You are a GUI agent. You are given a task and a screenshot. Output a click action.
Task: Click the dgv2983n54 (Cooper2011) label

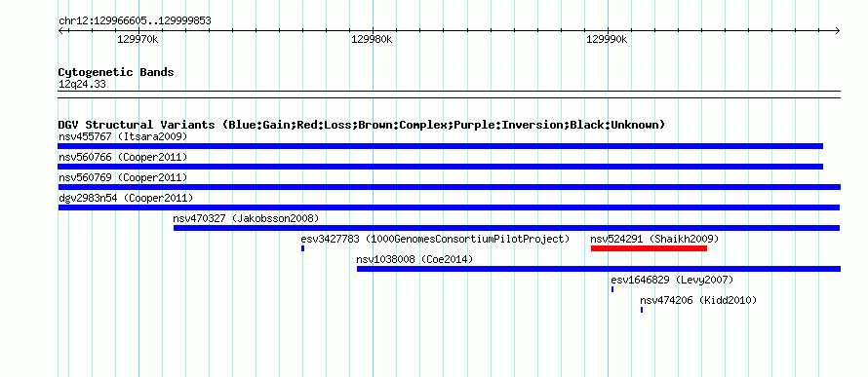click(126, 198)
